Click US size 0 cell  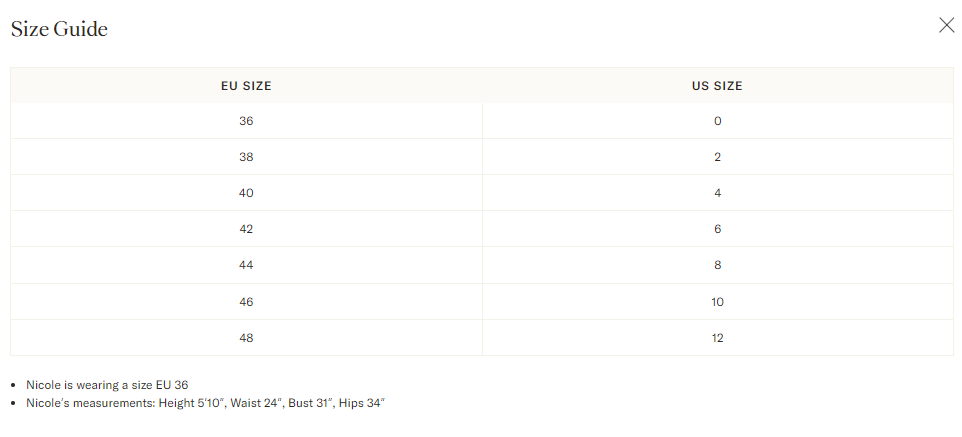717,121
